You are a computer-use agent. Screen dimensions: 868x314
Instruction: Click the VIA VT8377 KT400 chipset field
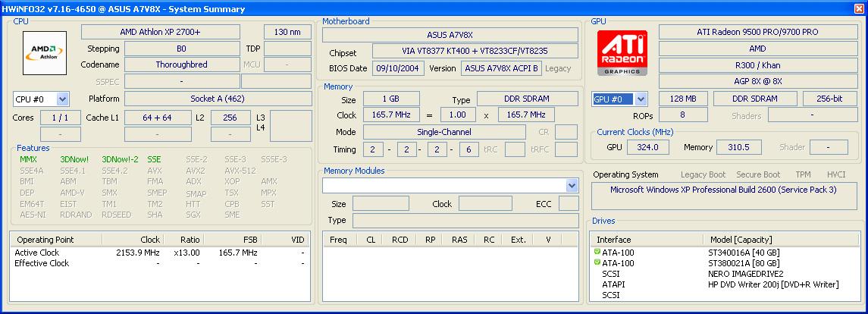point(475,51)
